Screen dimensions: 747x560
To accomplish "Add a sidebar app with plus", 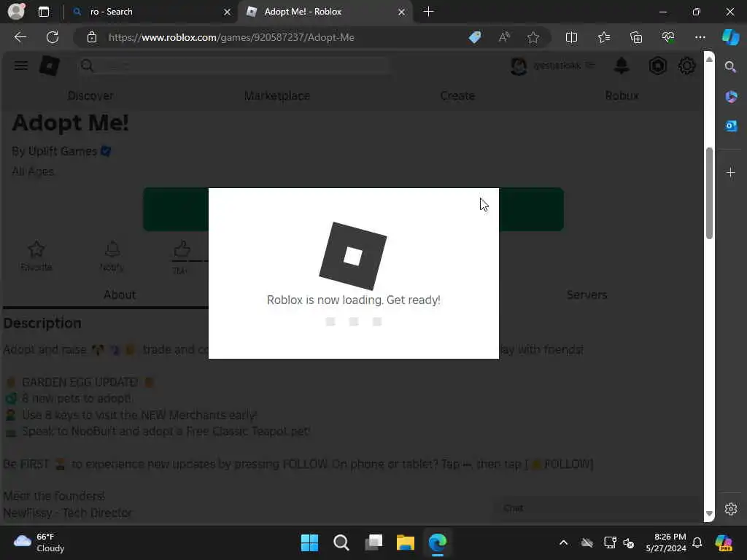I will pyautogui.click(x=731, y=172).
